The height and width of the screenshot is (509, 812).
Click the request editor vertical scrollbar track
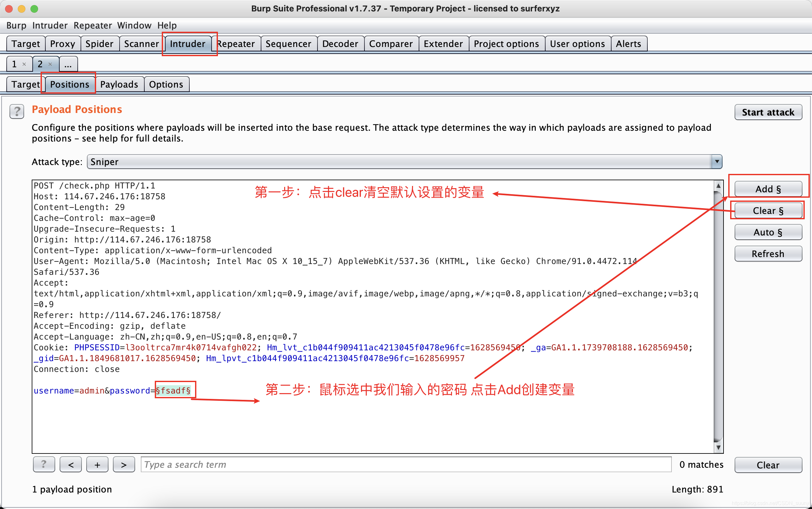(x=718, y=316)
